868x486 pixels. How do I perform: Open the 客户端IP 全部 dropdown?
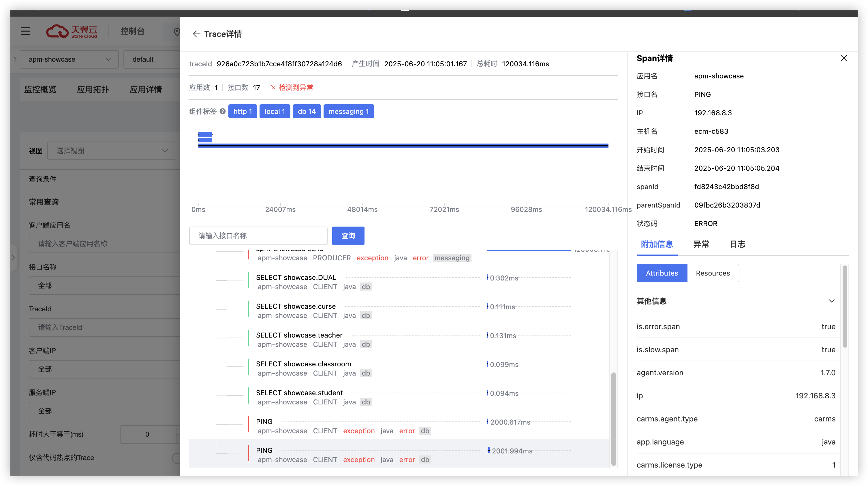coord(104,369)
